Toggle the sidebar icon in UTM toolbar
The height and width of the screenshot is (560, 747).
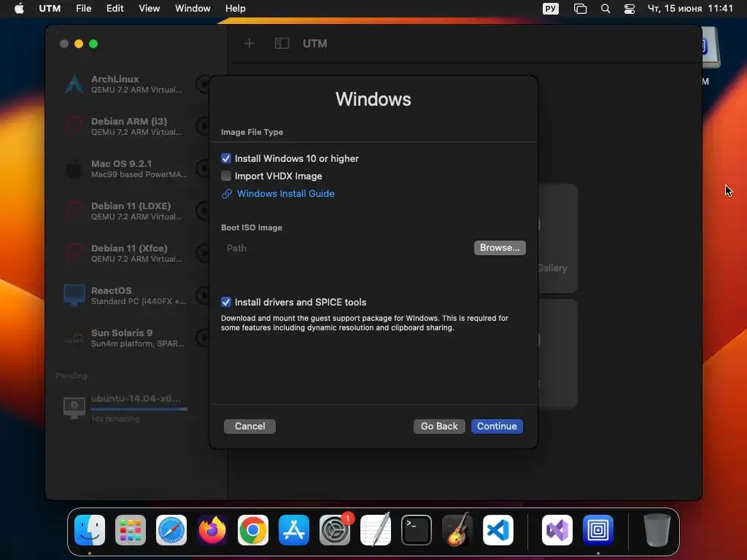point(282,44)
